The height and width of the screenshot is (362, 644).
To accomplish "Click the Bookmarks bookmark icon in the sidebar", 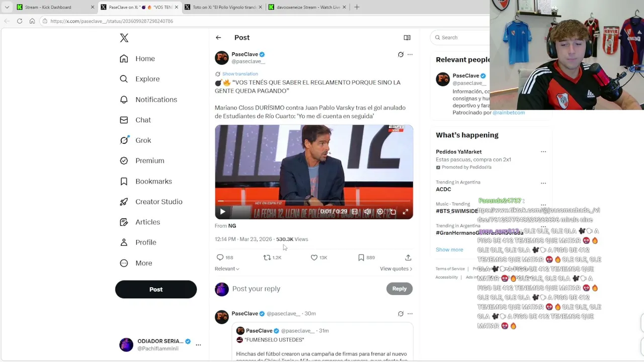I will [x=124, y=182].
